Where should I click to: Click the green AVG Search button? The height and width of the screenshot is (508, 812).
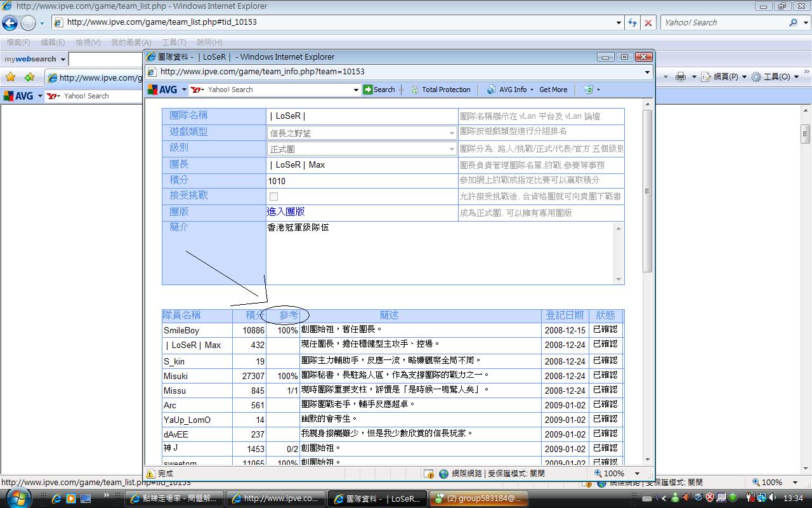click(x=379, y=90)
